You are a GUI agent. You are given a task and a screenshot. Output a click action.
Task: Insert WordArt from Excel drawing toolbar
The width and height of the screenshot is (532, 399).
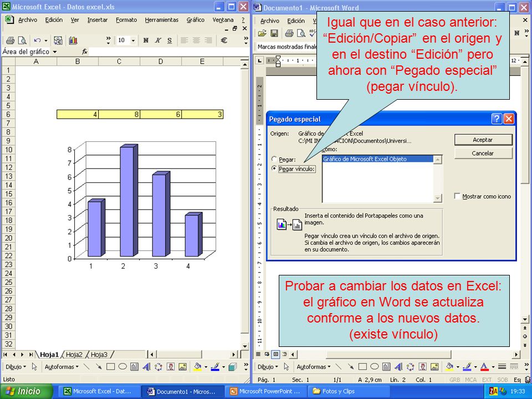click(x=146, y=367)
